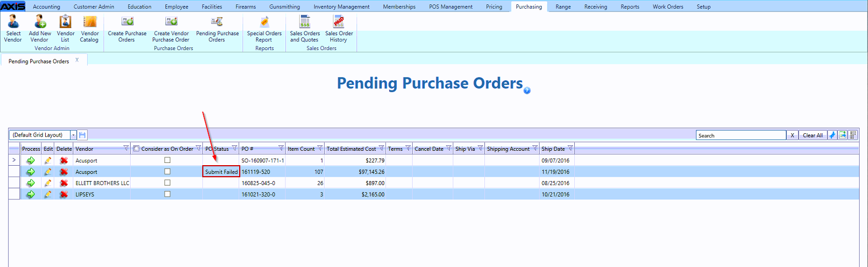Check On Order box for SO-160907-171-1

[x=167, y=160]
